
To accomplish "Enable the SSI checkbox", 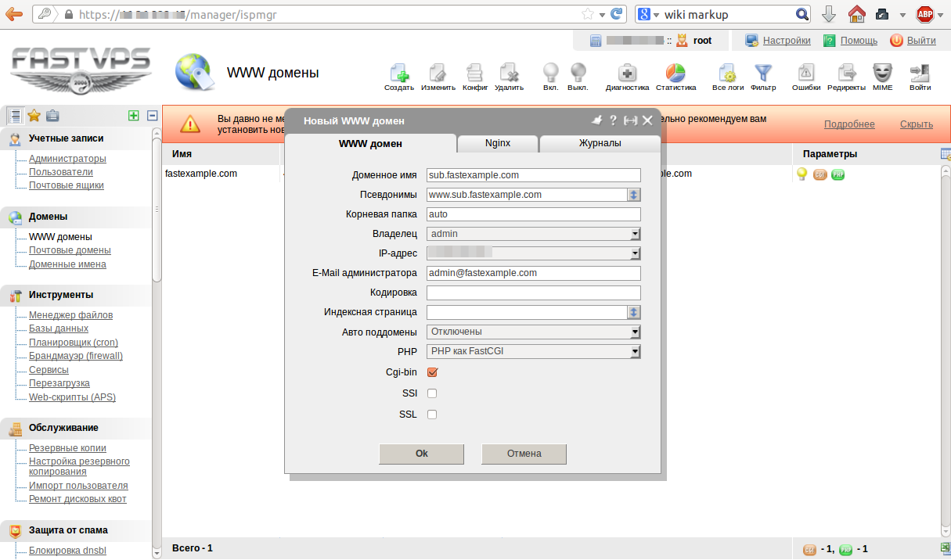I will point(432,393).
